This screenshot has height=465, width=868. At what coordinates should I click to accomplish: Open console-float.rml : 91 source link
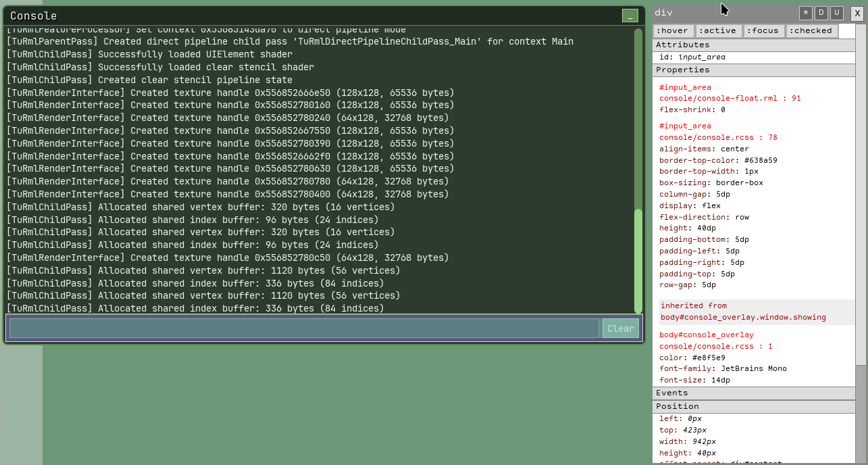730,98
